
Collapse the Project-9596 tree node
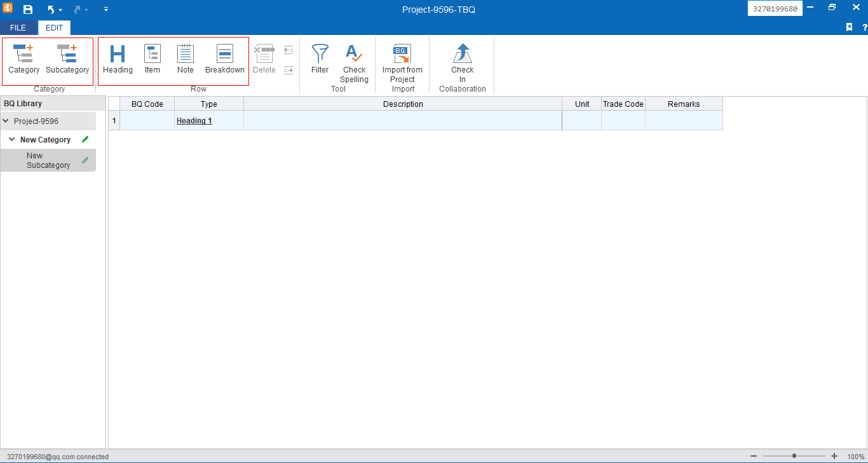(6, 121)
